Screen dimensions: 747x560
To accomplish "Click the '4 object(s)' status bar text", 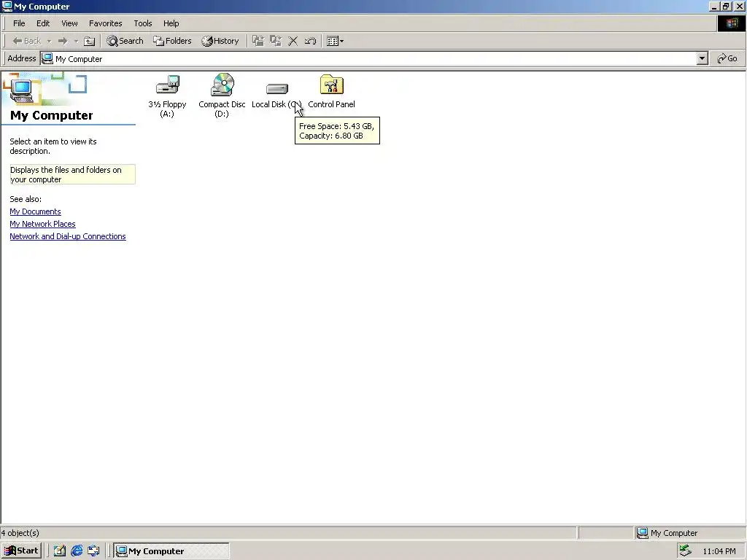I will coord(20,533).
